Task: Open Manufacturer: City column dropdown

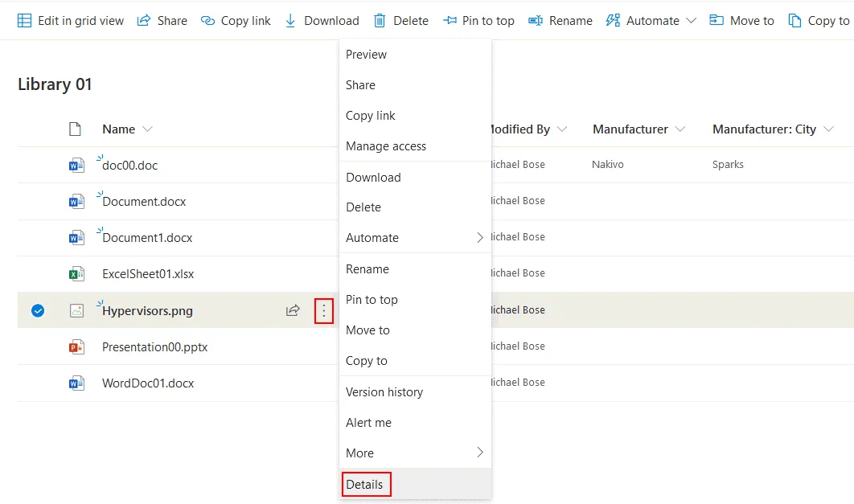Action: click(828, 129)
